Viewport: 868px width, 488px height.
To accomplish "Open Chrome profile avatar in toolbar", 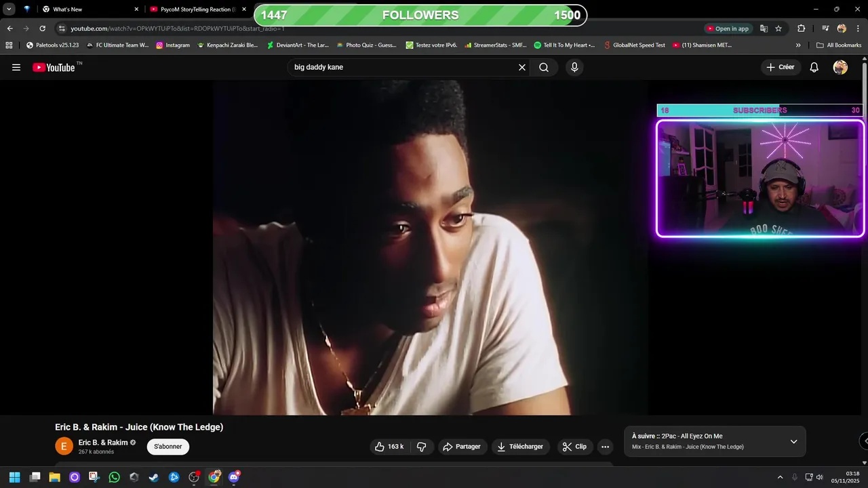I will pyautogui.click(x=842, y=28).
